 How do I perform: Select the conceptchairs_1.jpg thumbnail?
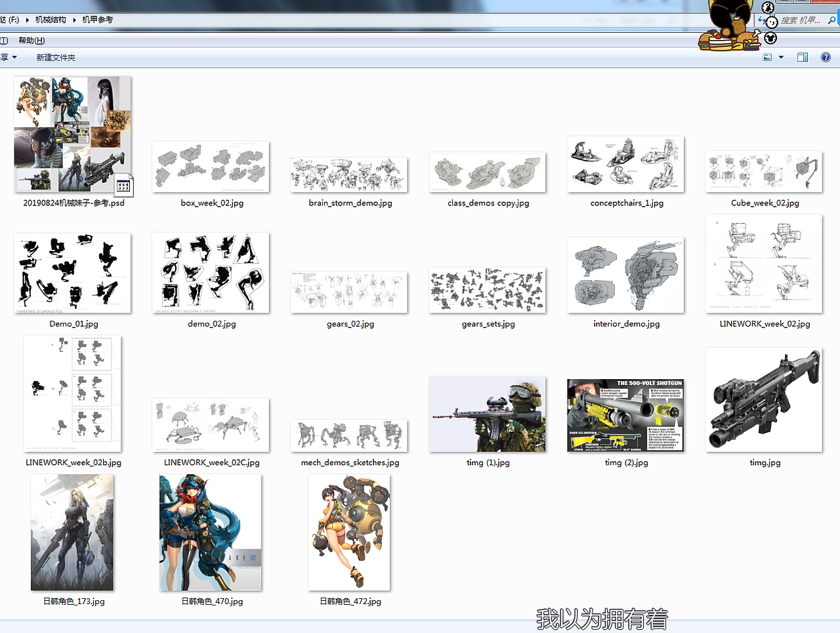[625, 164]
